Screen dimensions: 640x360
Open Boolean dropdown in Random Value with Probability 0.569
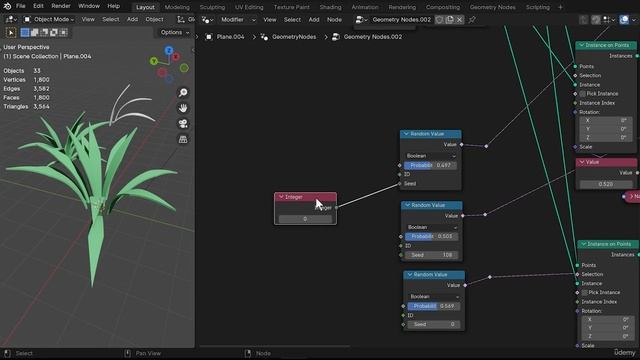click(x=434, y=296)
